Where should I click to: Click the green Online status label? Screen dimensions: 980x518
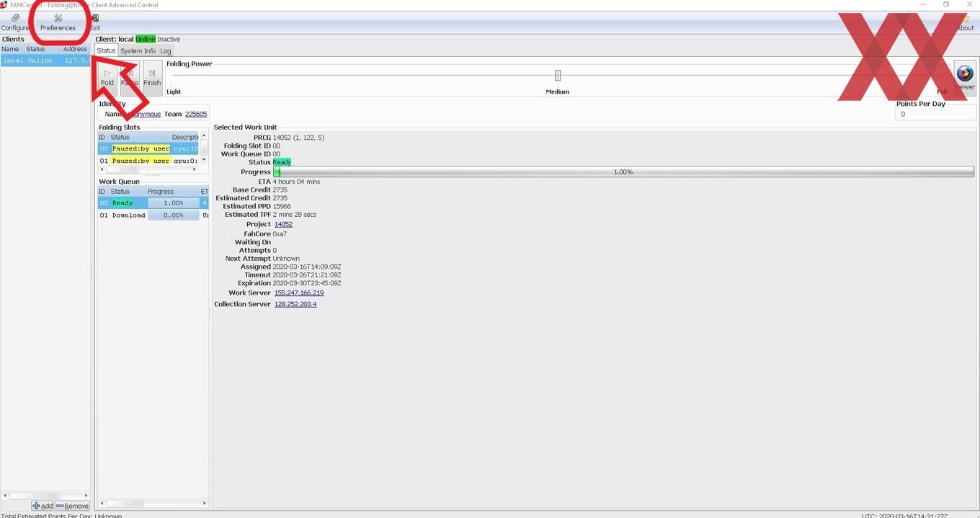point(146,39)
